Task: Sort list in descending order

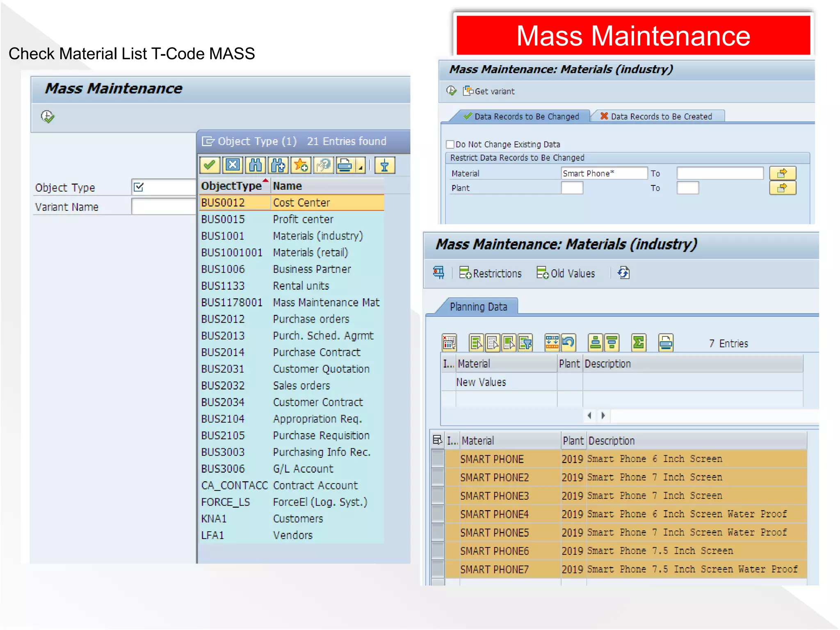Action: pyautogui.click(x=612, y=342)
